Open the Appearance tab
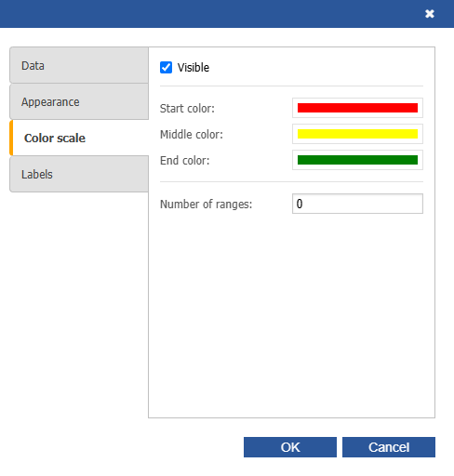 pos(79,101)
